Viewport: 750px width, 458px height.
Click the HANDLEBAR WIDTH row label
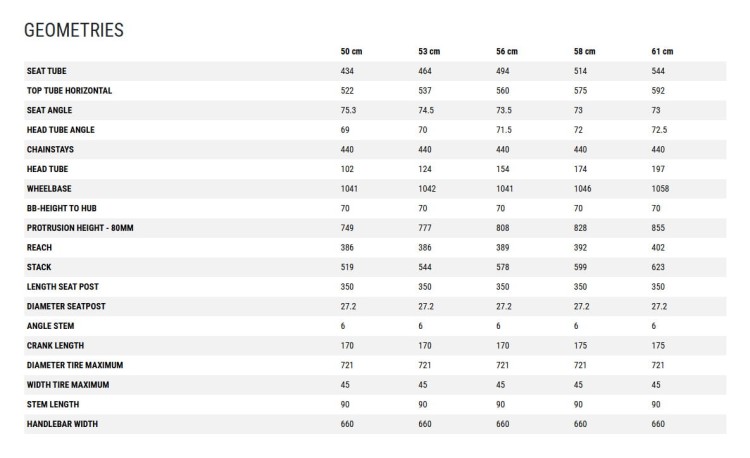coord(62,424)
